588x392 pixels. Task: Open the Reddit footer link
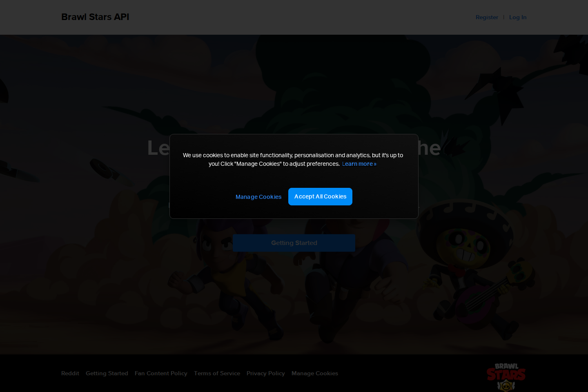70,373
